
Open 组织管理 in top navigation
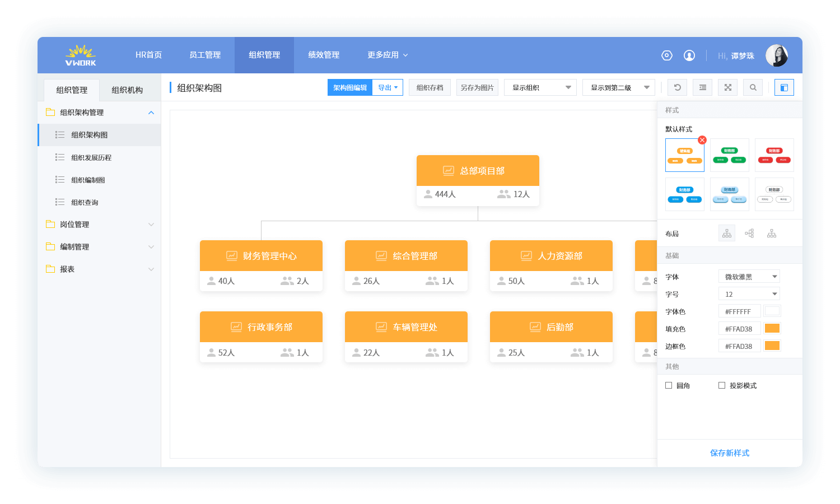[264, 55]
